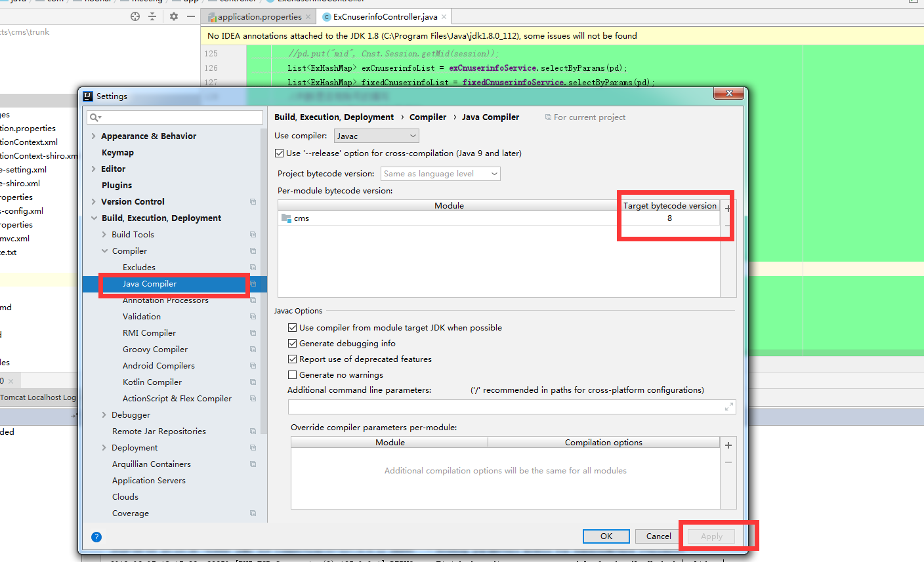
Task: Select Annotation Processors settings page
Action: [165, 300]
